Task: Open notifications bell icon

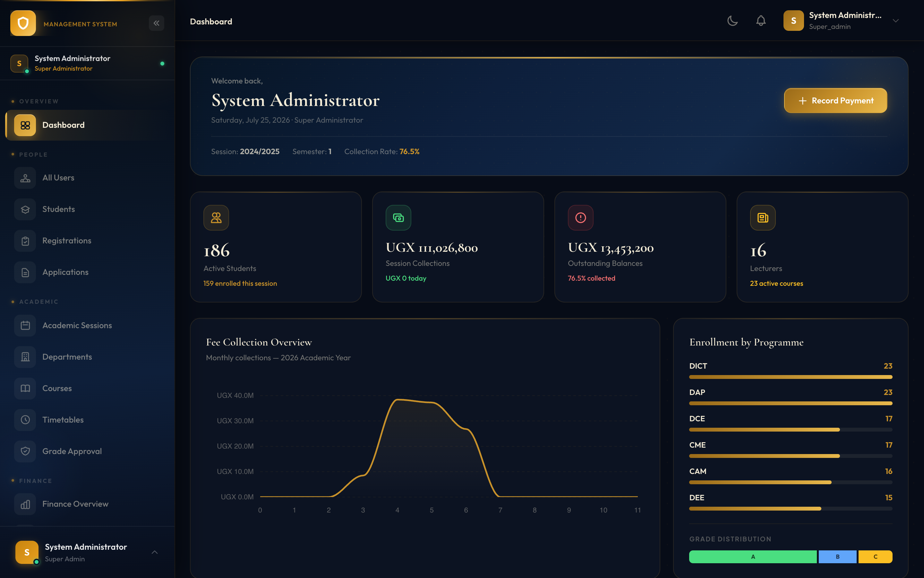Action: (761, 21)
